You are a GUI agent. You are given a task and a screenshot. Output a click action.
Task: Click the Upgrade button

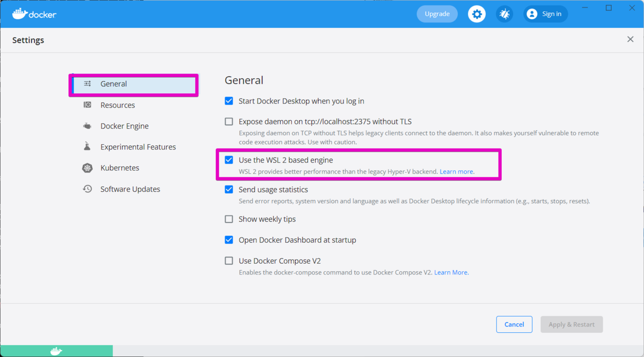[437, 14]
